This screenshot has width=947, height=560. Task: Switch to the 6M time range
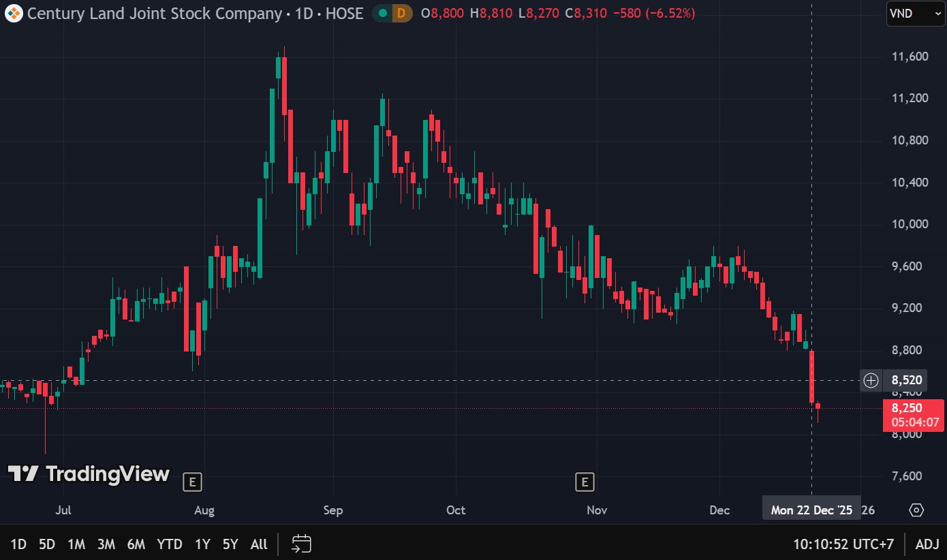[136, 544]
